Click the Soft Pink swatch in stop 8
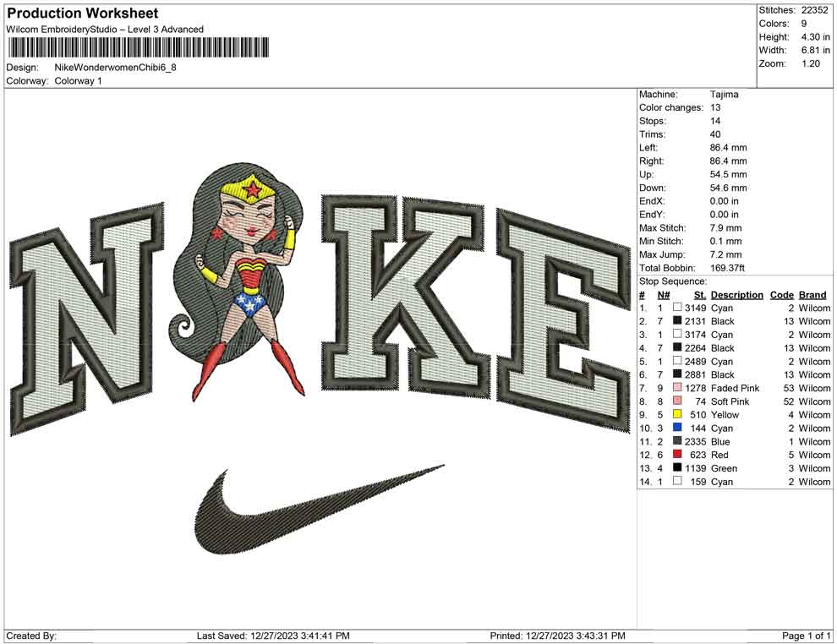 677,401
